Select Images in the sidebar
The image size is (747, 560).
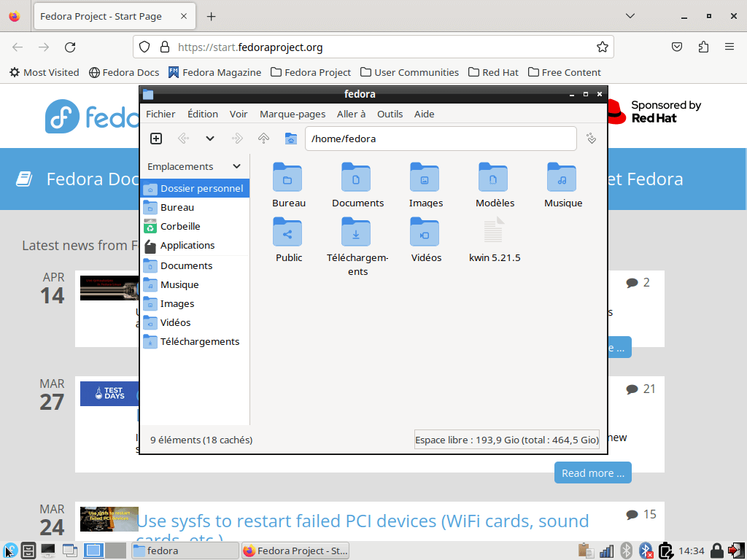pos(195,304)
